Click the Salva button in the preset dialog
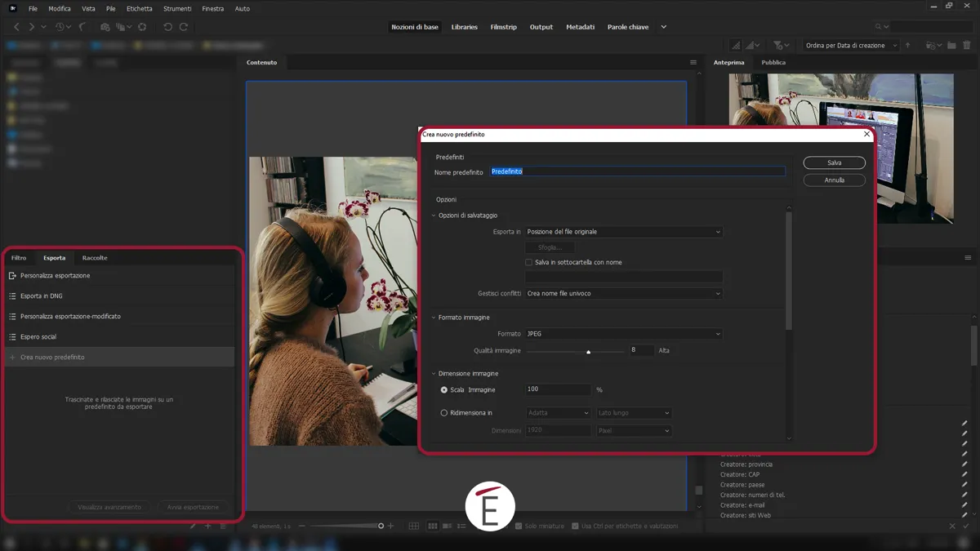This screenshot has height=551, width=980. click(x=834, y=162)
